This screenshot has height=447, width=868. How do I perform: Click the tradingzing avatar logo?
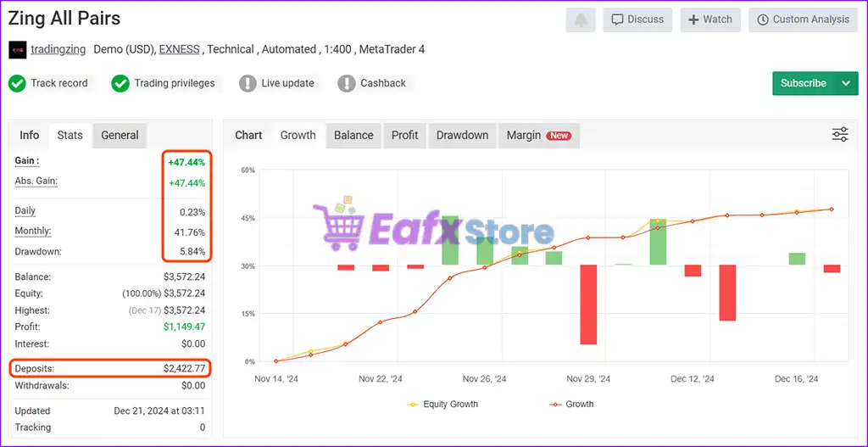point(18,50)
